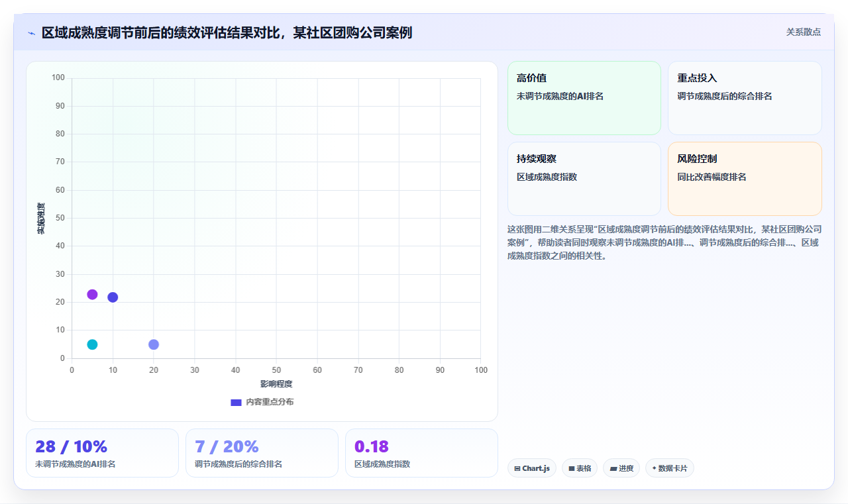The width and height of the screenshot is (848, 504).
Task: Open the 风险控制 quadrant card
Action: pyautogui.click(x=745, y=179)
